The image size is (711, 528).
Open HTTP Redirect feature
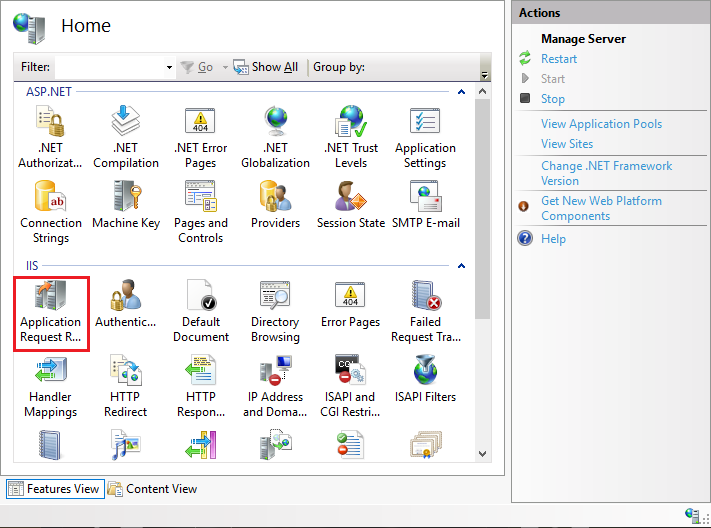tap(126, 386)
